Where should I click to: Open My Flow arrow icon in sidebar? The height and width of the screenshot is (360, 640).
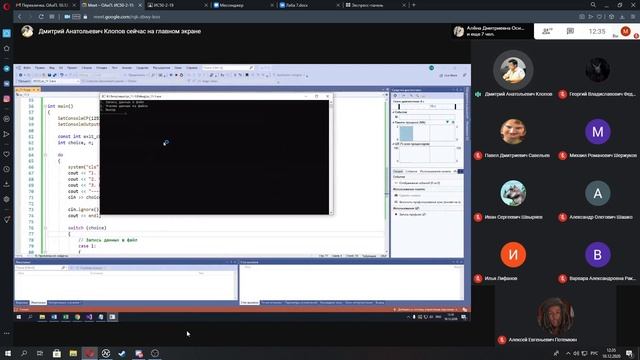click(7, 134)
